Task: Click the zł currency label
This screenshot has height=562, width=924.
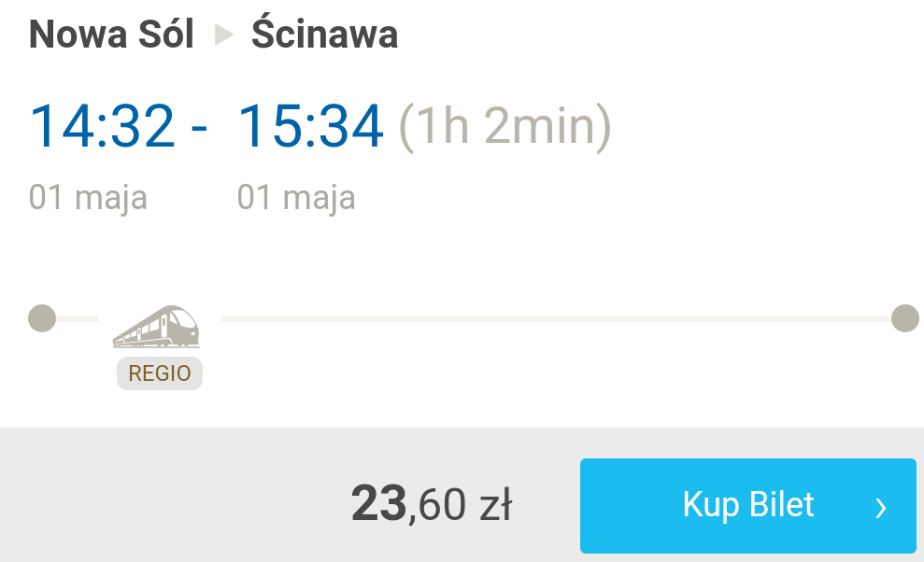Action: tap(494, 505)
